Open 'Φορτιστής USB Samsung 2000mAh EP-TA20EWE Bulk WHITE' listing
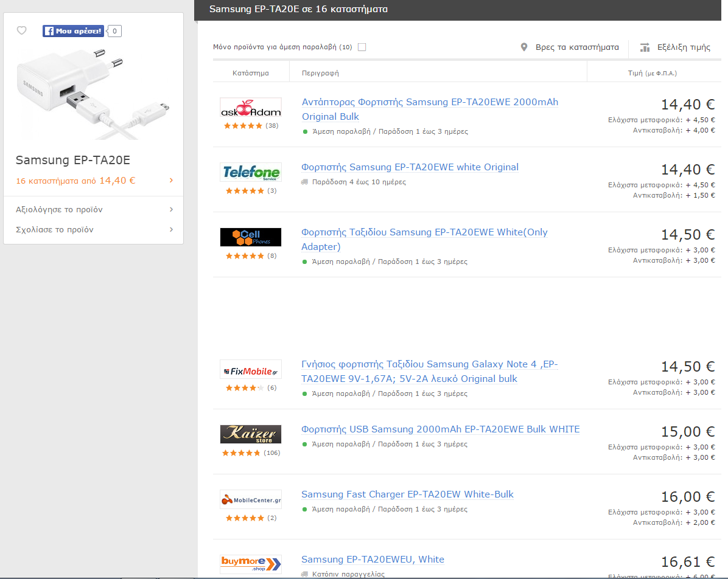 441,429
